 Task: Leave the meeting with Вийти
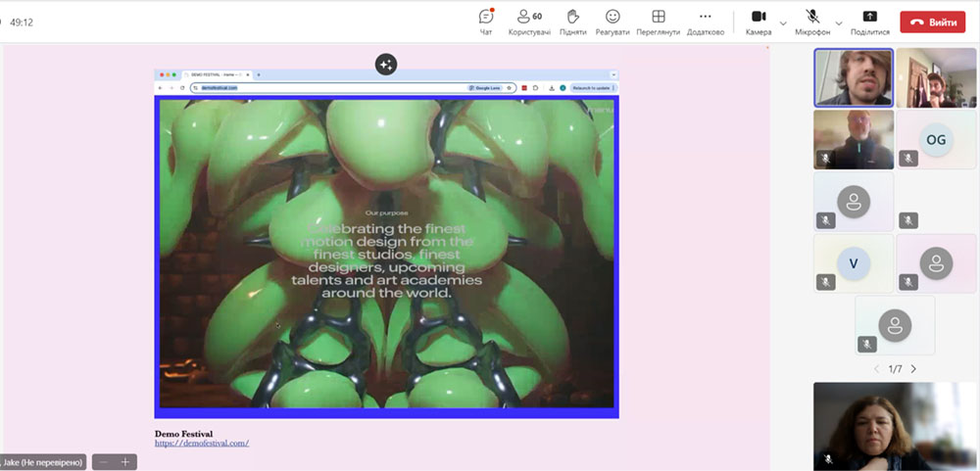(x=933, y=22)
